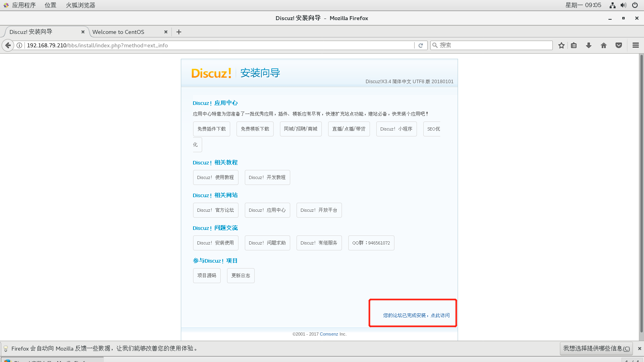
Task: Show site information via the info icon
Action: point(19,45)
